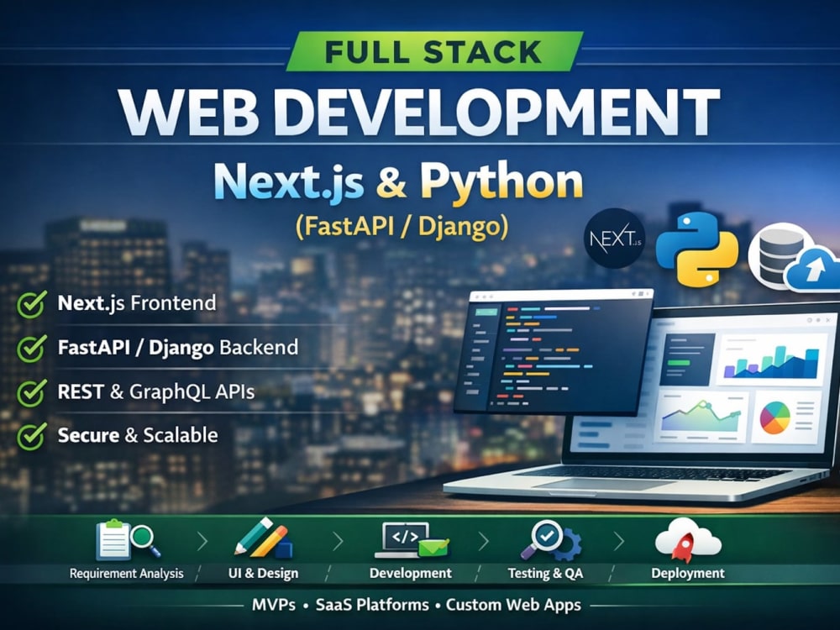Click the database cloud upload icon
The height and width of the screenshot is (630, 840).
point(794,257)
